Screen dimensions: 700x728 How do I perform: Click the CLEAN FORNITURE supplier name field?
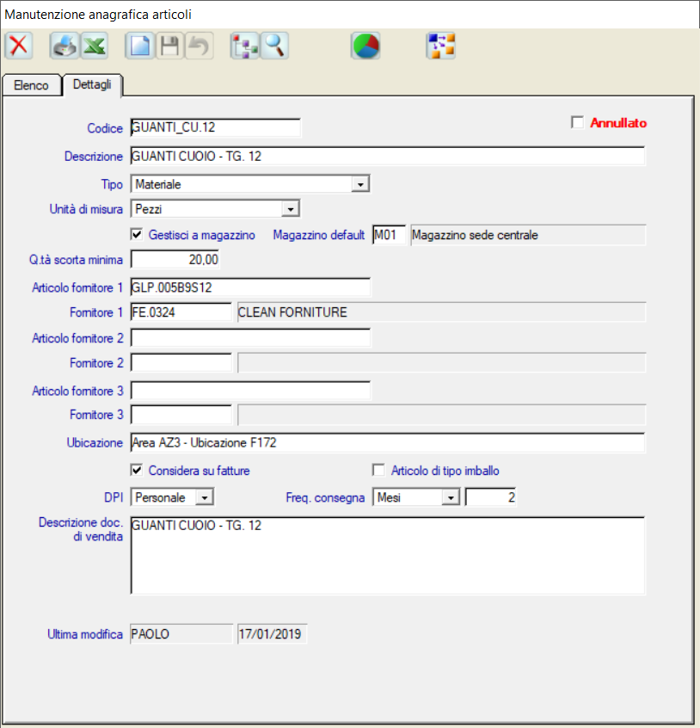pos(442,312)
